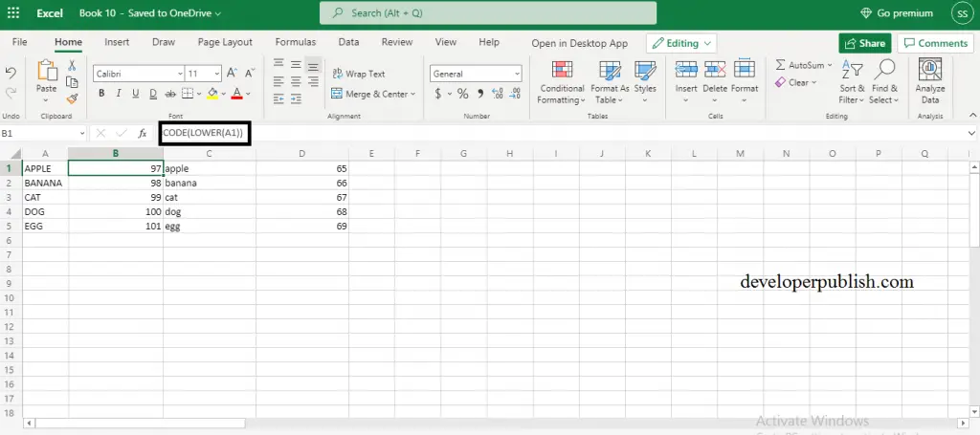Open the Comments pane
The image size is (980, 435).
click(x=935, y=43)
